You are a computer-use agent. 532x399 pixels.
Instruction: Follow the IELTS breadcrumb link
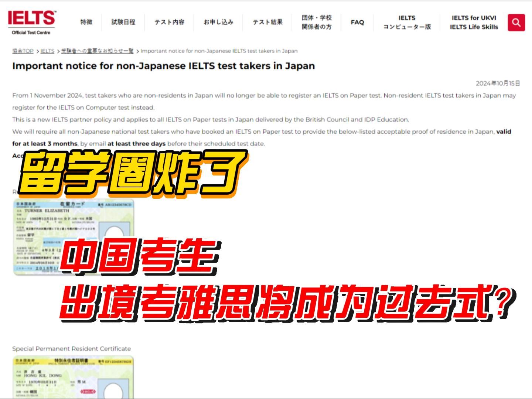tap(47, 51)
